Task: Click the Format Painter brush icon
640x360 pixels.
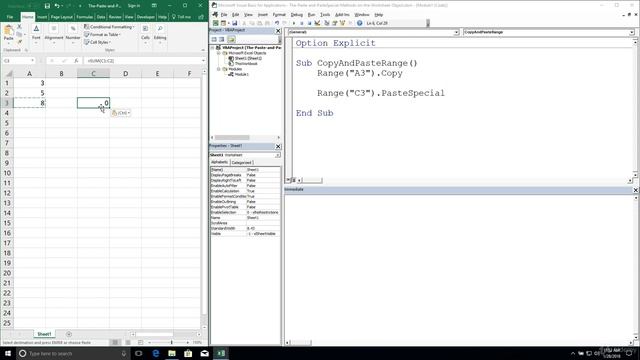Action: coord(19,41)
